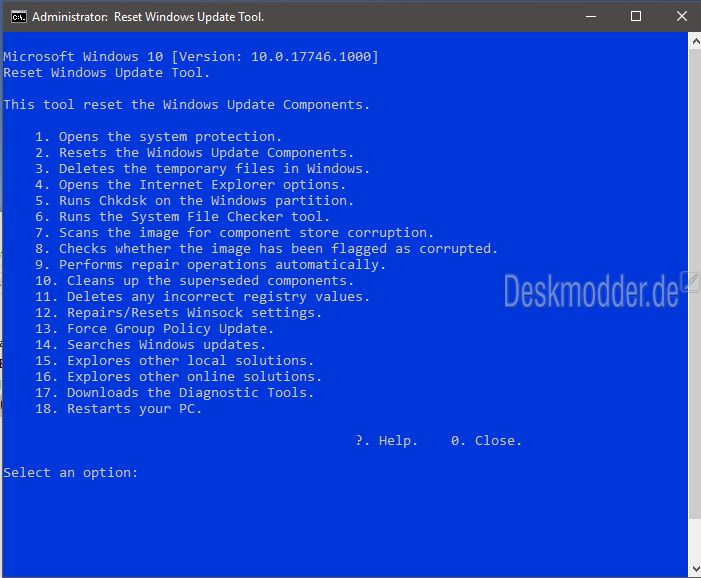Click the '?. Help.' option text
The image size is (701, 578).
coord(387,441)
